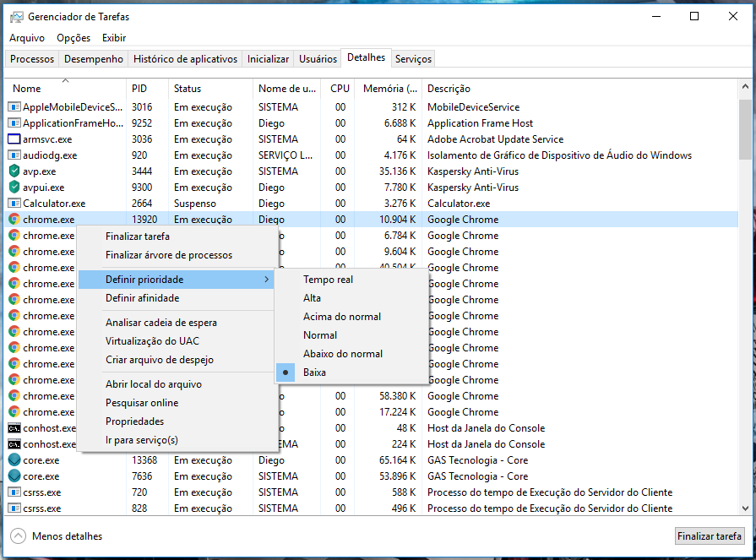Select Pesquisar online from the context menu

click(176, 403)
